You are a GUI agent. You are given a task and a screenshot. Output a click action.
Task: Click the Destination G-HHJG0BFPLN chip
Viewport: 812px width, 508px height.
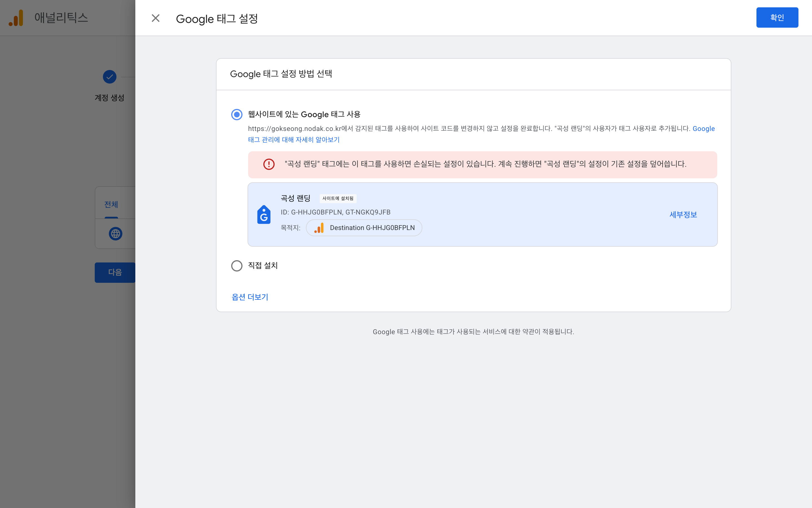tap(364, 228)
